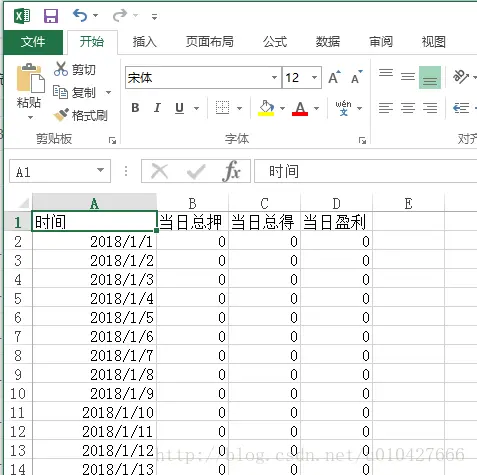Expand underline style options arrow
This screenshot has height=475, width=477.
tap(196, 108)
